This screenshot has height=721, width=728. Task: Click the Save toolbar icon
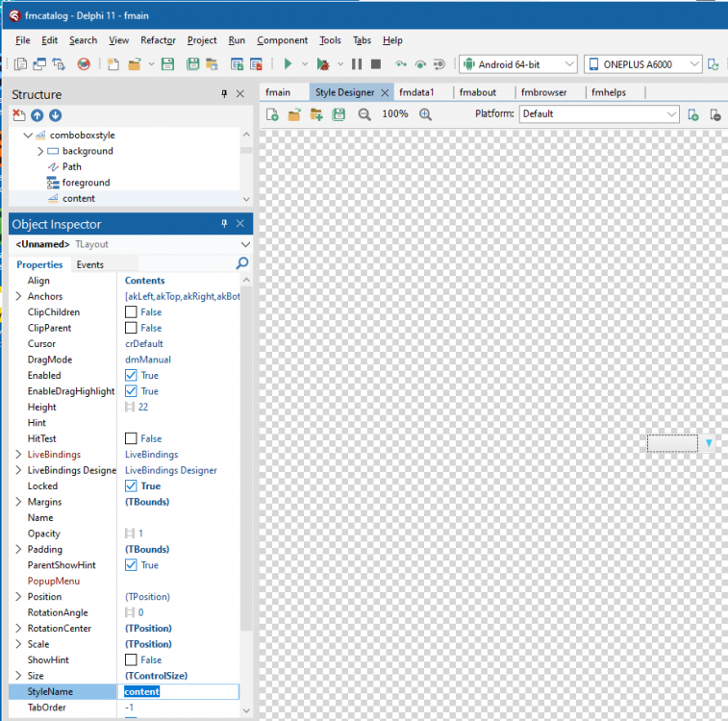[167, 64]
